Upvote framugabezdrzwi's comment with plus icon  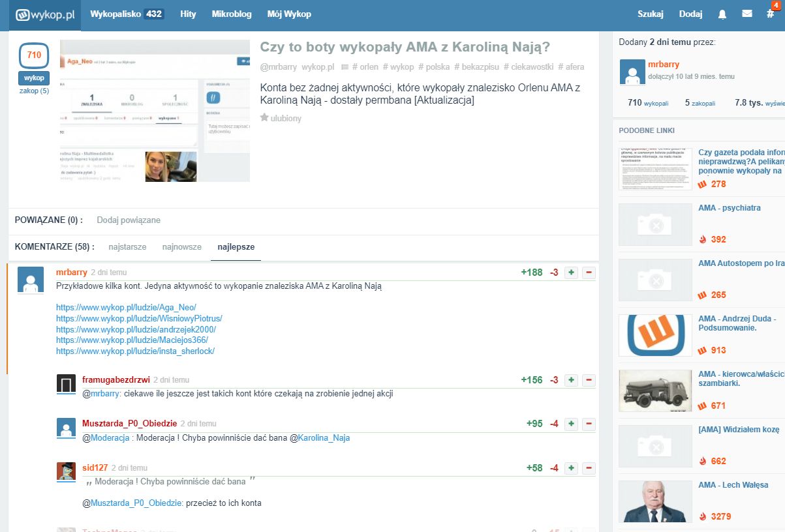pyautogui.click(x=571, y=380)
